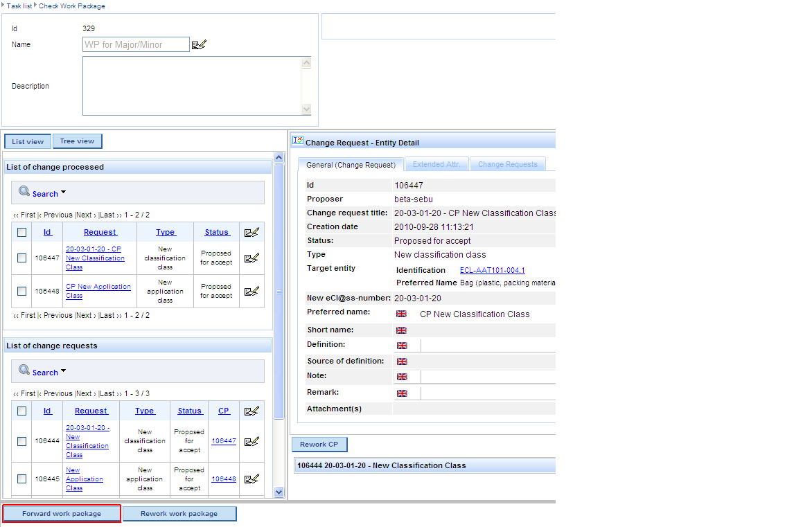
Task: Tick the checkbox for request 106444
Action: pos(22,441)
